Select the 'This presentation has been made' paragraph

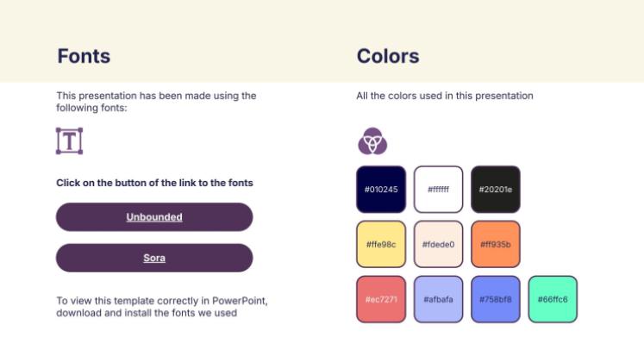(156, 102)
